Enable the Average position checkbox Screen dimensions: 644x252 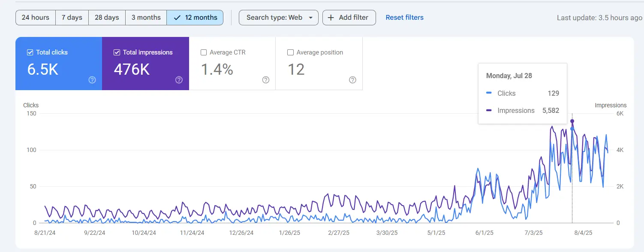click(290, 52)
